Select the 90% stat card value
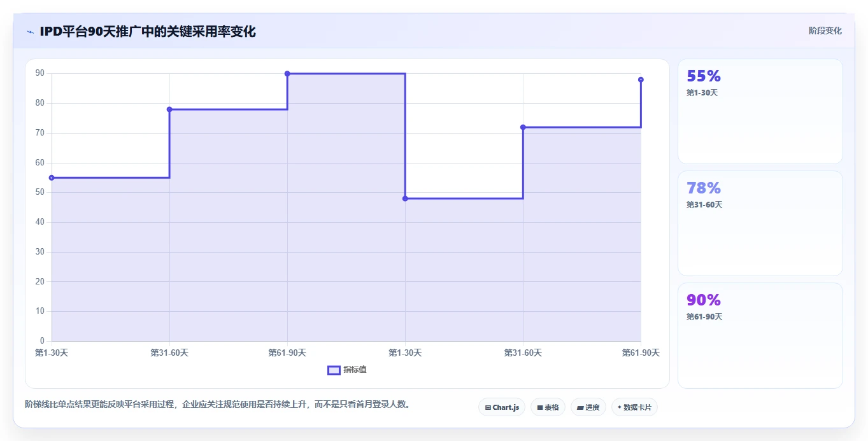Viewport: 868px width, 441px height. [704, 300]
